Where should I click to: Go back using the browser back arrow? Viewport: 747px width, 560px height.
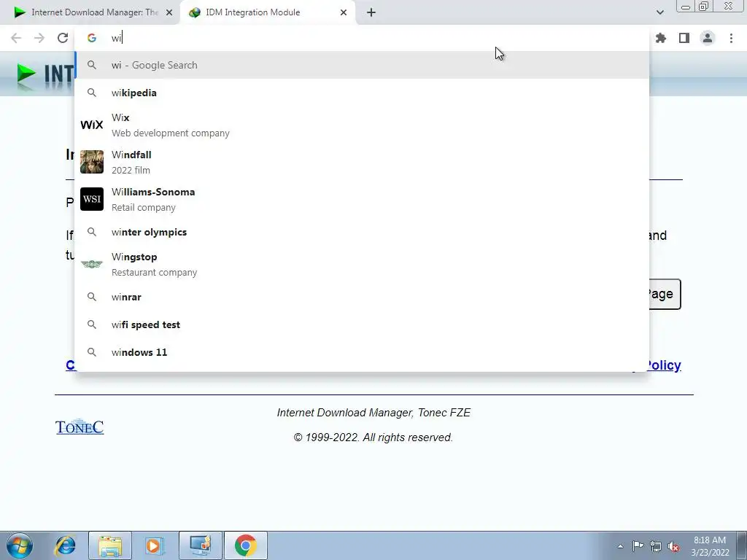[16, 38]
